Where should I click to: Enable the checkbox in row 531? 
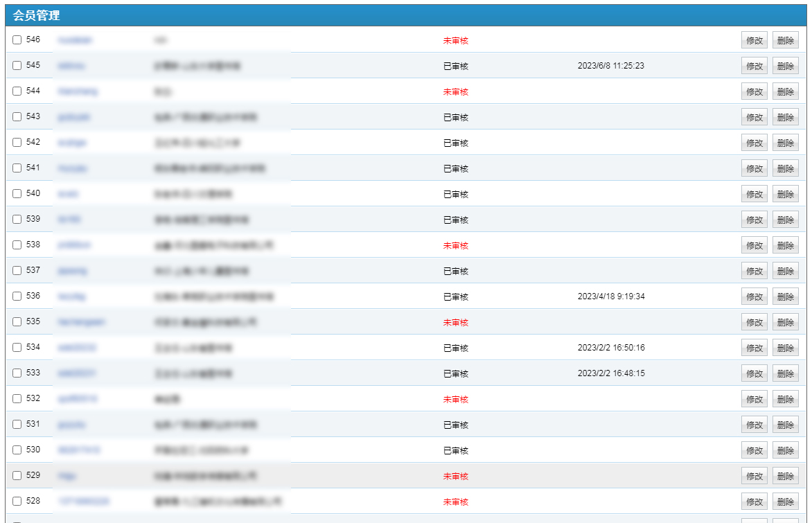click(17, 425)
